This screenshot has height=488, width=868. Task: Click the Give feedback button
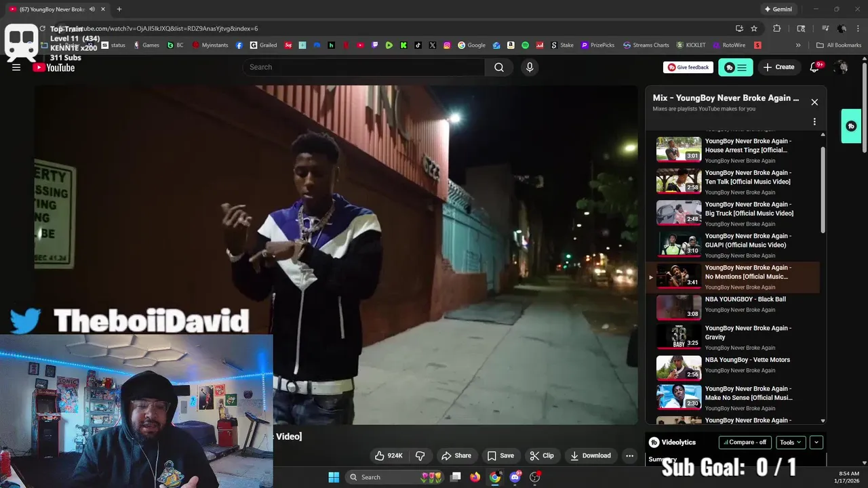tap(688, 67)
